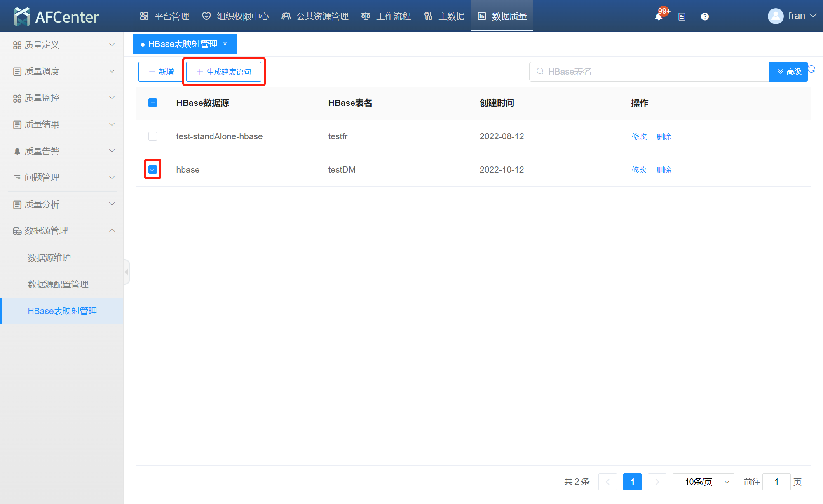Click the 高级 advanced search button

point(789,72)
